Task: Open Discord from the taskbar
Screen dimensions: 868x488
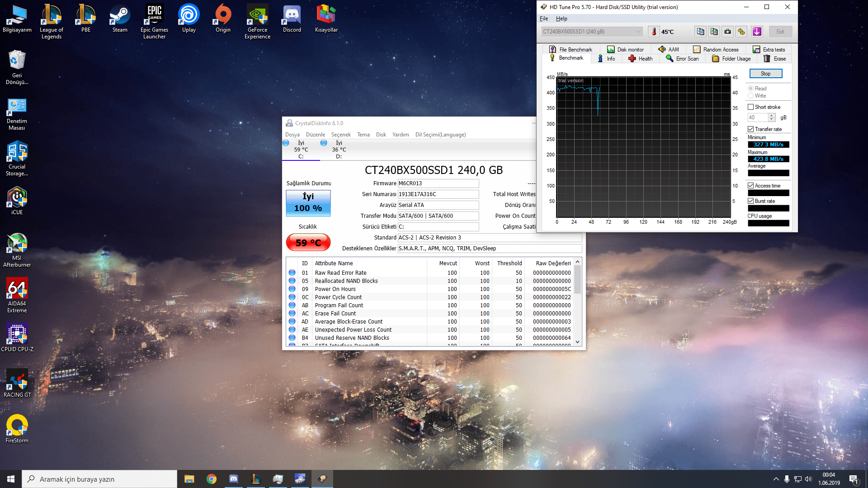Action: 234,479
